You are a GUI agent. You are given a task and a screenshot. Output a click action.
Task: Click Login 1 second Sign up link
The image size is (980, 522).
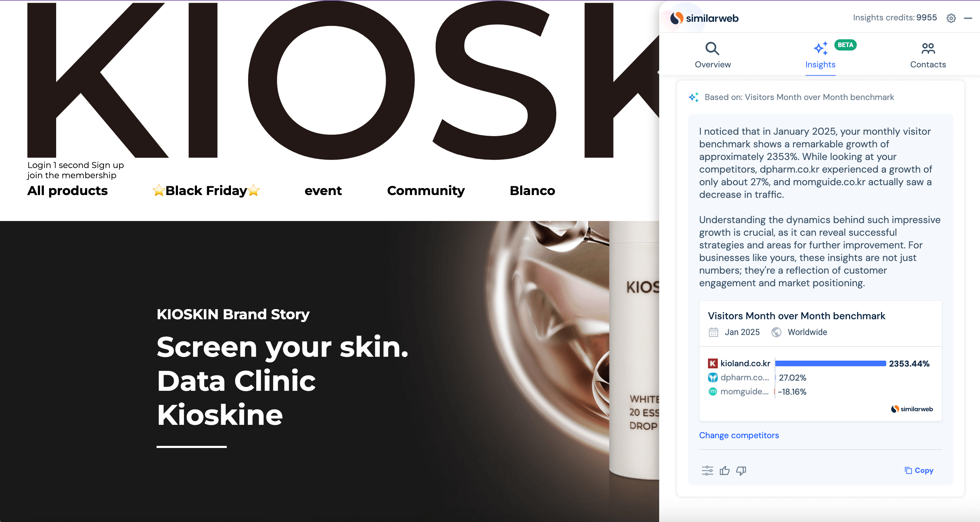75,165
